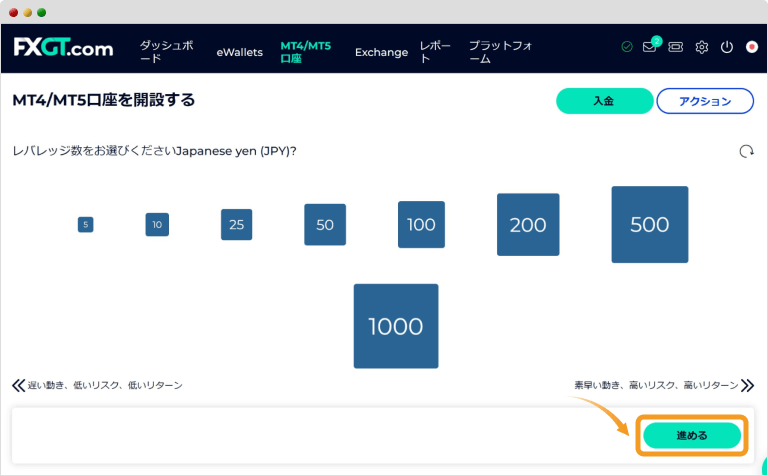Open the verification checkmark status icon
The width and height of the screenshot is (768, 476).
[626, 47]
